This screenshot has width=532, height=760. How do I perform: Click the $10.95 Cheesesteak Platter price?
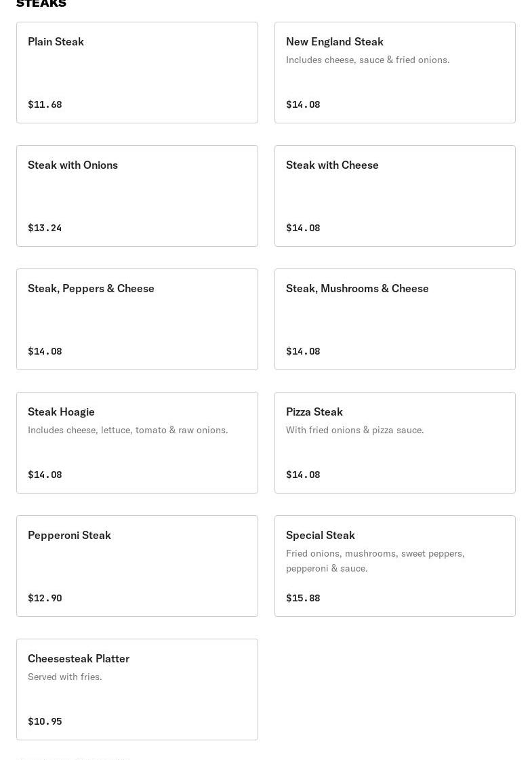pyautogui.click(x=45, y=721)
